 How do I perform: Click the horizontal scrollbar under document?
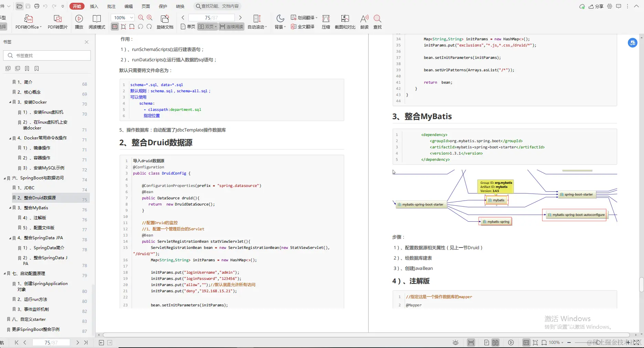point(366,335)
